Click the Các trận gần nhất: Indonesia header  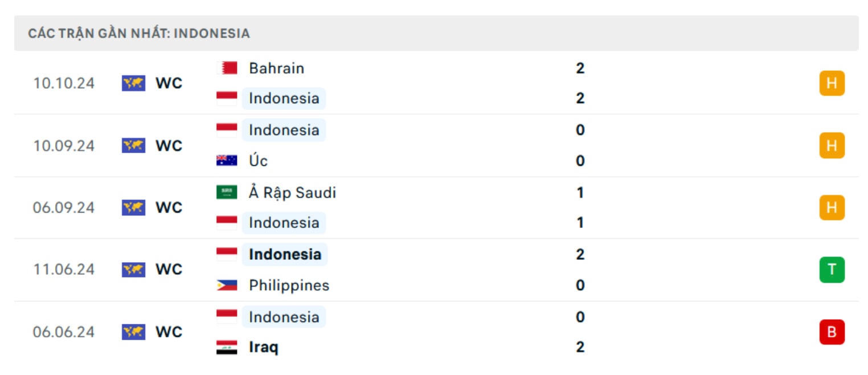(x=139, y=34)
